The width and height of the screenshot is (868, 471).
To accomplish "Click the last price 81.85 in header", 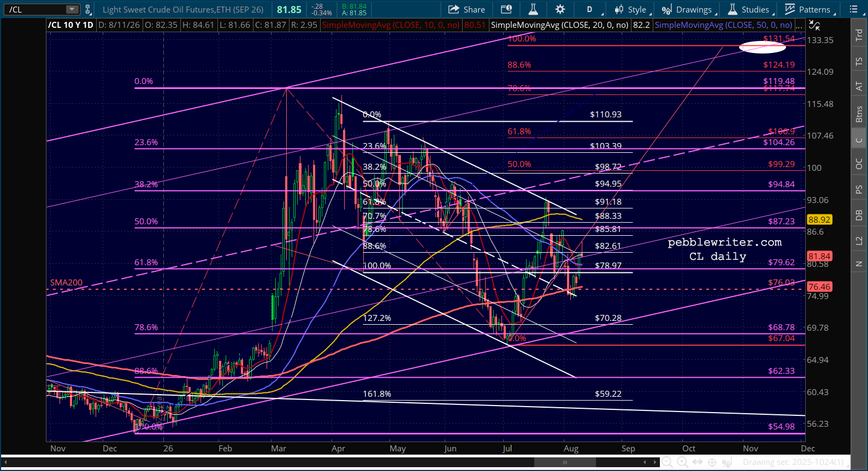I will point(289,9).
